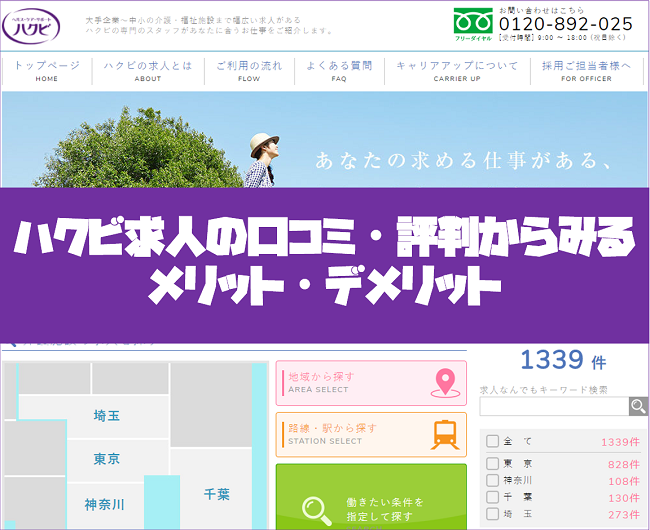The width and height of the screenshot is (650, 530).
Task: Click the 828件 Tokyo count
Action: tap(623, 465)
